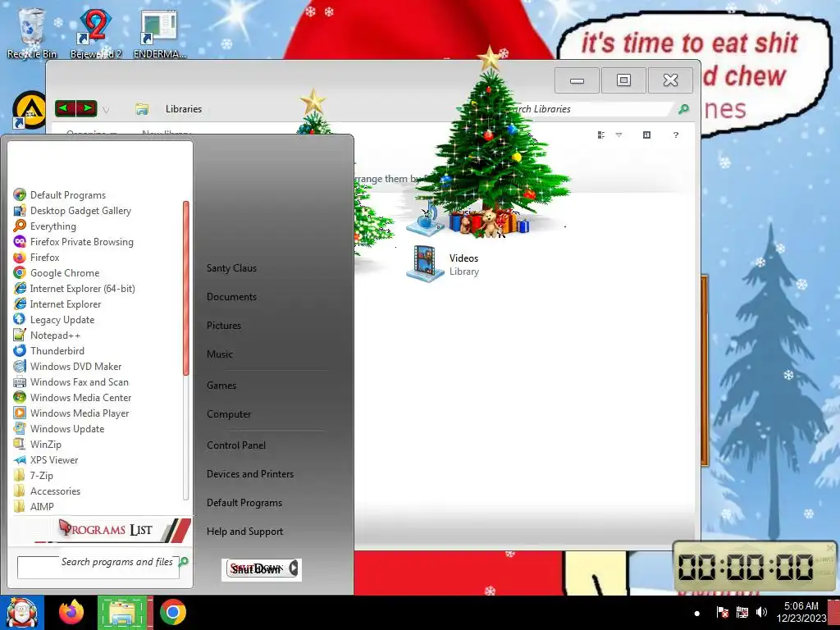840x630 pixels.
Task: Open Computer from Start menu
Action: tap(229, 414)
